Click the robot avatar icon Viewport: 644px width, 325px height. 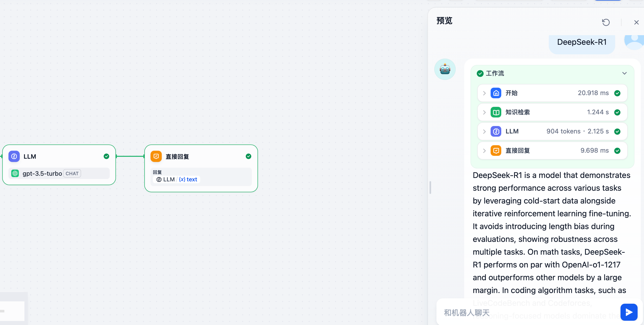[445, 69]
